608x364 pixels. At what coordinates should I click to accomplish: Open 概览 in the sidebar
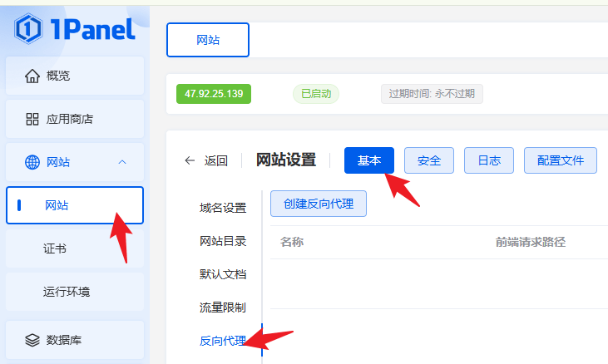coord(75,76)
